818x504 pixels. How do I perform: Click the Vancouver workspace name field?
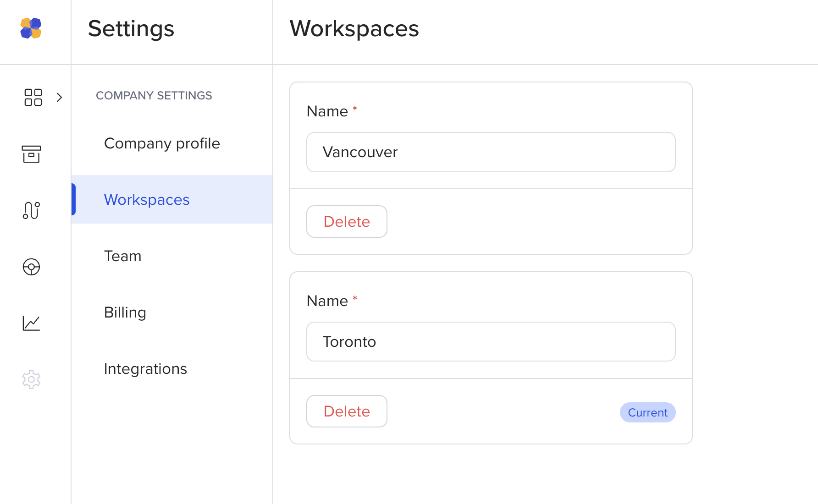click(x=491, y=152)
